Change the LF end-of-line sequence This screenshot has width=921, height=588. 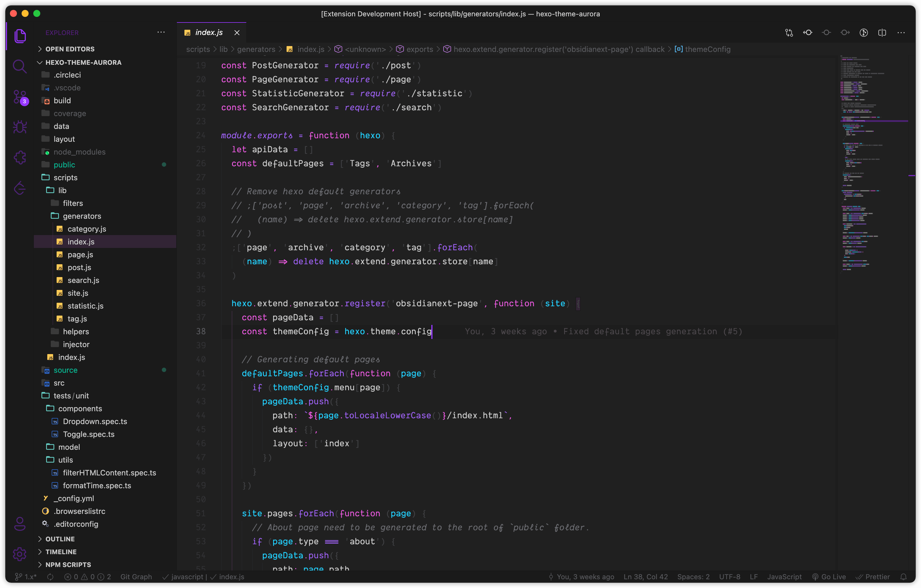753,577
